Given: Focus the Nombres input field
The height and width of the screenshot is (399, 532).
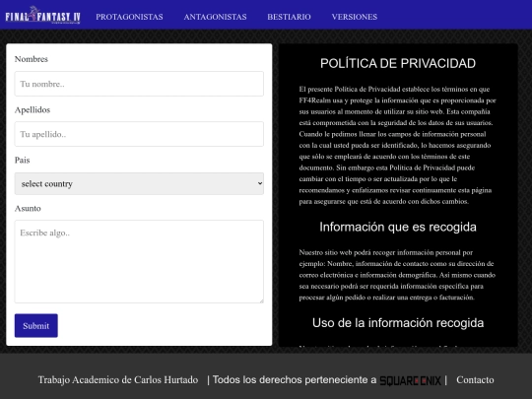Looking at the screenshot, I should pyautogui.click(x=139, y=84).
